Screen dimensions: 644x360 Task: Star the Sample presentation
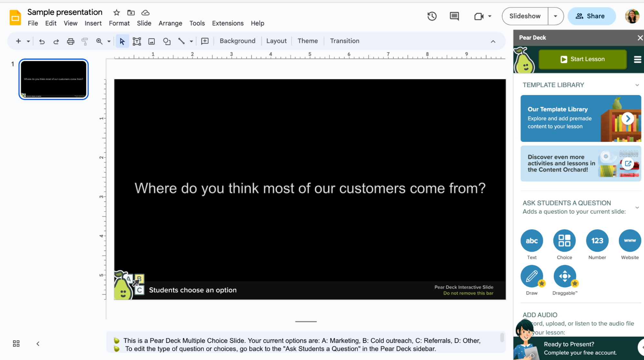(x=116, y=12)
